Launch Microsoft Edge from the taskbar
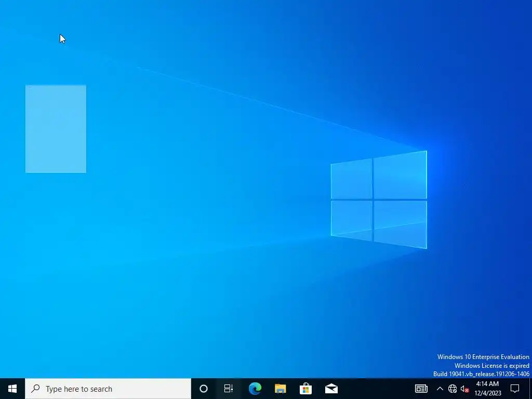The width and height of the screenshot is (532, 399). coord(255,389)
